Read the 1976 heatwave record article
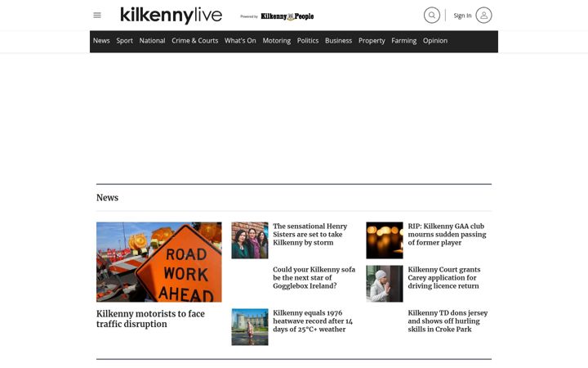The height and width of the screenshot is (368, 588). click(x=313, y=321)
